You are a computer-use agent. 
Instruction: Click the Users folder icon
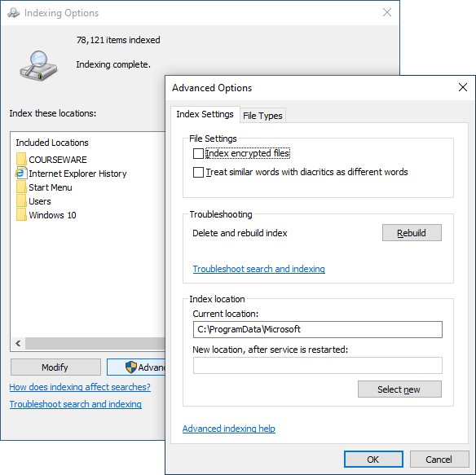tap(21, 201)
